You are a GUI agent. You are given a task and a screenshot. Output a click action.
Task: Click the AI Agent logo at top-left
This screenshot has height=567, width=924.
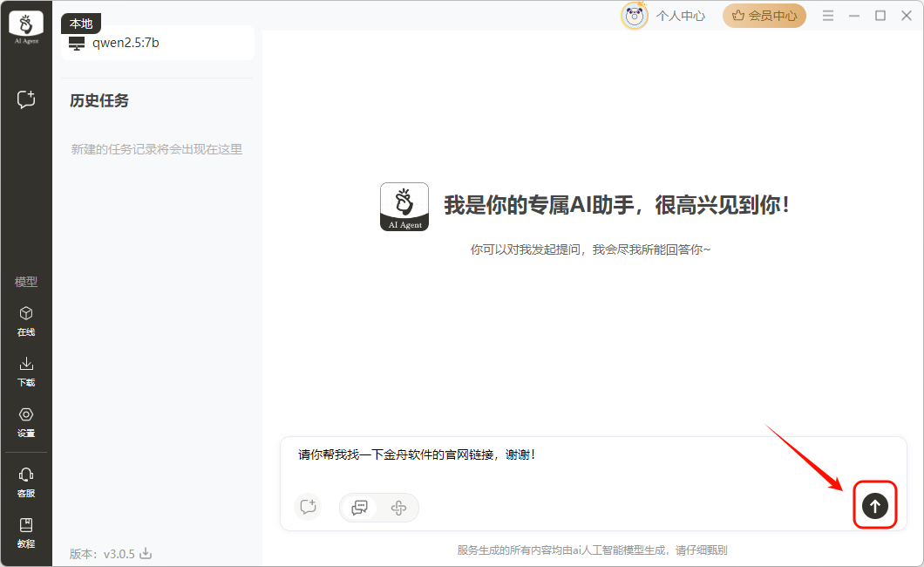point(26,28)
